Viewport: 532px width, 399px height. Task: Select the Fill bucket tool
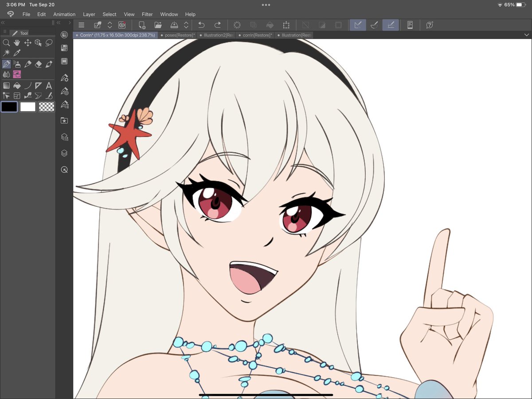coord(17,86)
